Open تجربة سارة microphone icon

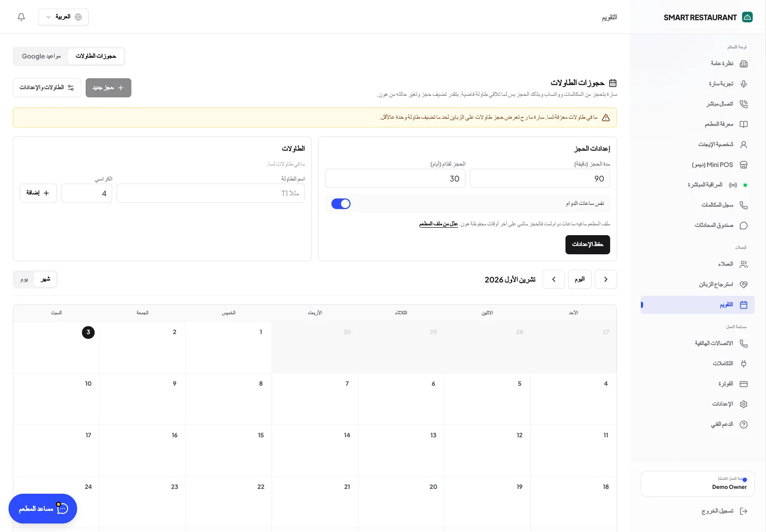744,84
